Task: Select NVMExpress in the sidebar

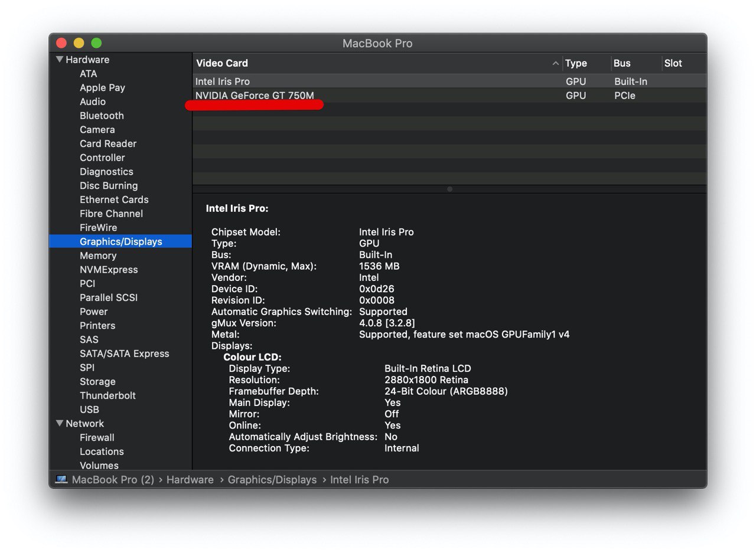Action: tap(109, 270)
